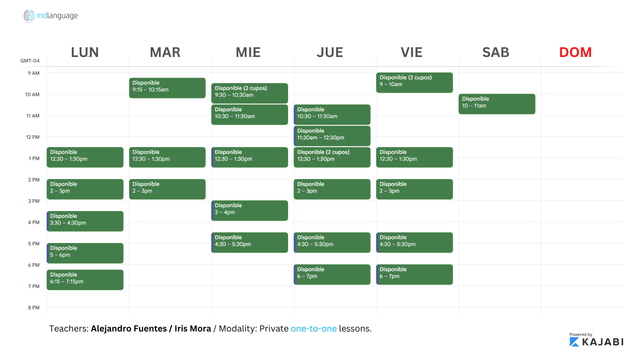Select Thursday 11:30am – 12:30pm slot
This screenshot has height=362, width=644.
click(332, 136)
